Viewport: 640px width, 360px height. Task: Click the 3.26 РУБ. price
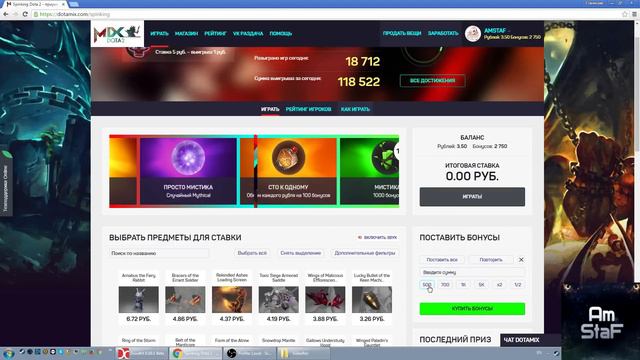(x=372, y=319)
